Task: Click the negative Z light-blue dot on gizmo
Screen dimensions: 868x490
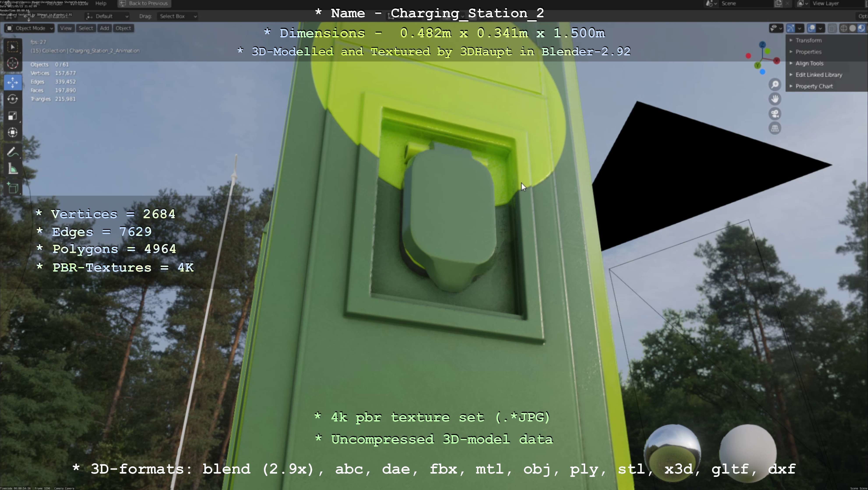Action: (x=762, y=72)
